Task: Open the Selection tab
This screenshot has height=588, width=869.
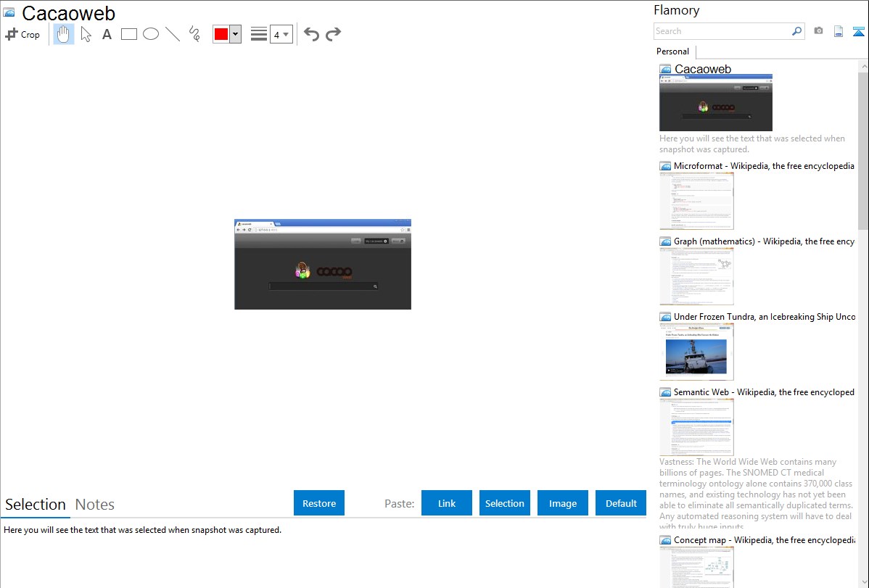Action: [x=36, y=505]
